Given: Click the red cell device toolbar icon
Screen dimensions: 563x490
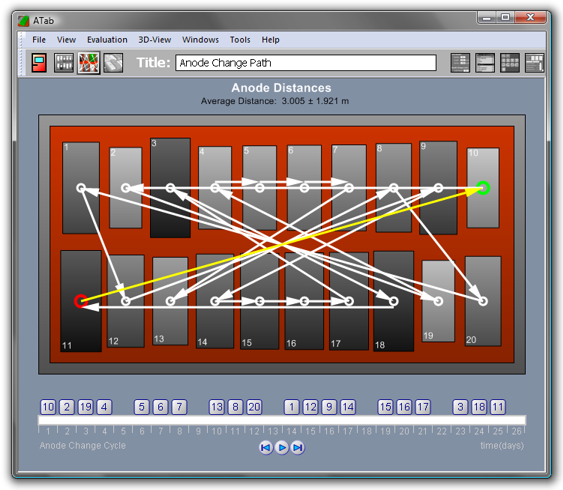Looking at the screenshot, I should pos(39,63).
